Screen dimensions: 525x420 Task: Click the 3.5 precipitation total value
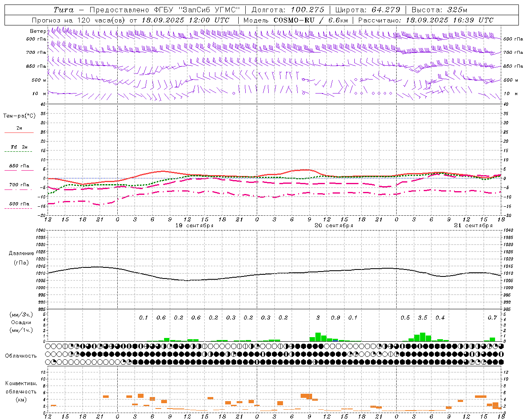coord(422,318)
